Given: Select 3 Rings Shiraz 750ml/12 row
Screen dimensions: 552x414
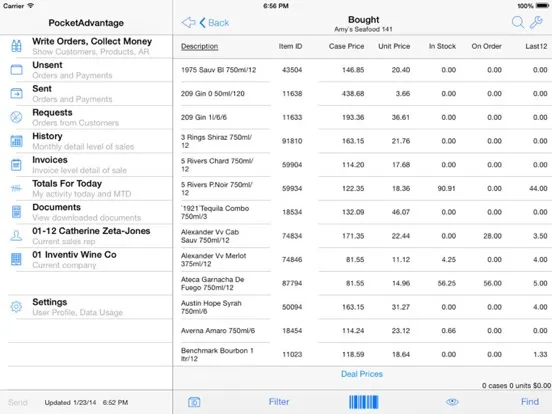Looking at the screenshot, I should point(363,141).
